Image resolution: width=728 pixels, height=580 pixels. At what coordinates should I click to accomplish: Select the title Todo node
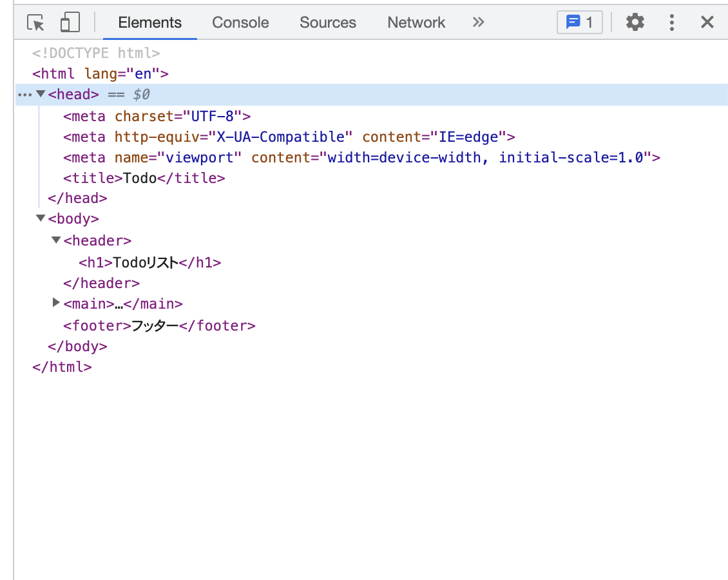(x=144, y=179)
